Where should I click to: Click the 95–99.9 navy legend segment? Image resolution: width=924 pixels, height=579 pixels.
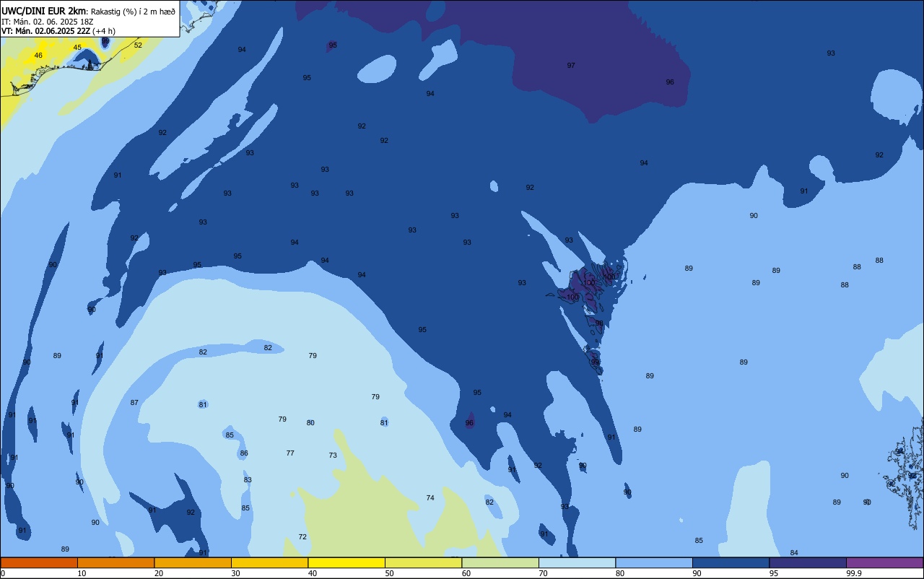click(x=808, y=562)
